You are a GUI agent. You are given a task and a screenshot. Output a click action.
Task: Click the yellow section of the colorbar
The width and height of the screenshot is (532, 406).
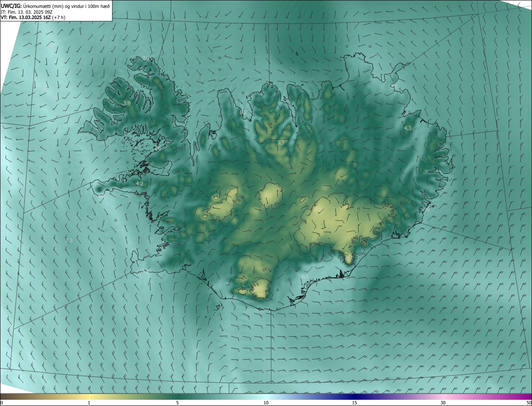coord(89,396)
